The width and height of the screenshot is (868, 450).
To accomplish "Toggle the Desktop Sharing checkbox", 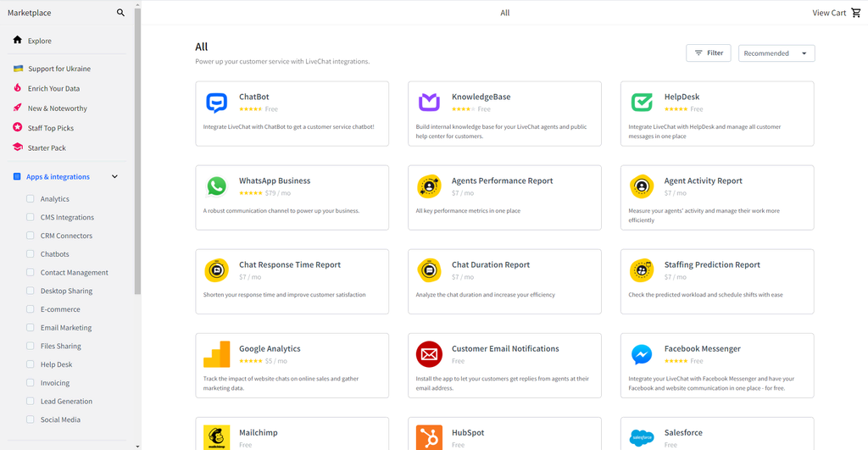I will tap(31, 291).
